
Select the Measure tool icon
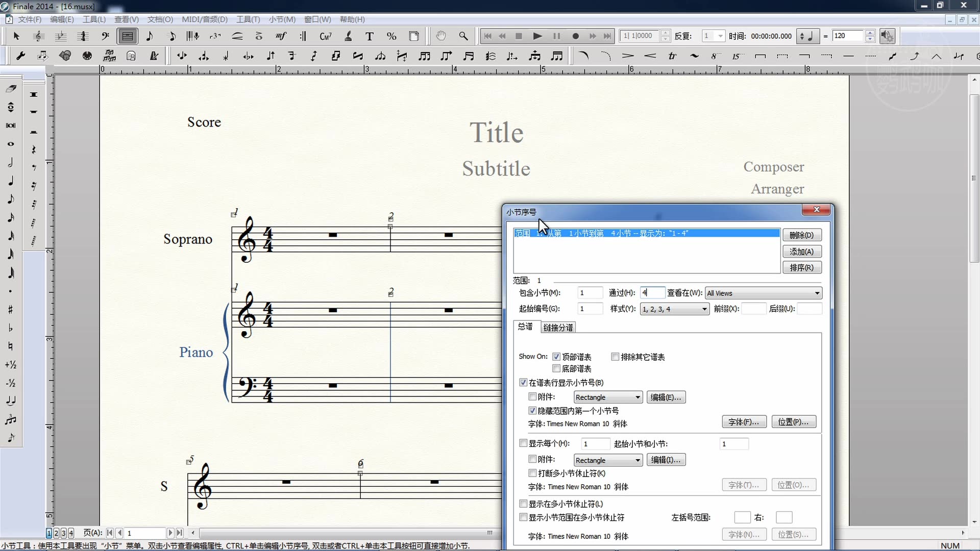click(127, 36)
